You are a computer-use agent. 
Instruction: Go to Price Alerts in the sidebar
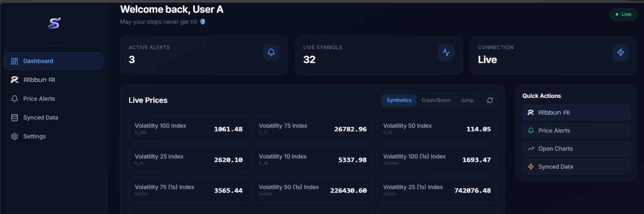(54, 99)
